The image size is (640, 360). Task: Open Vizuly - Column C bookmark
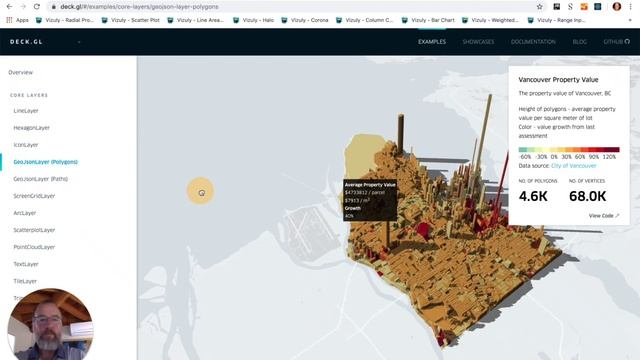365,20
